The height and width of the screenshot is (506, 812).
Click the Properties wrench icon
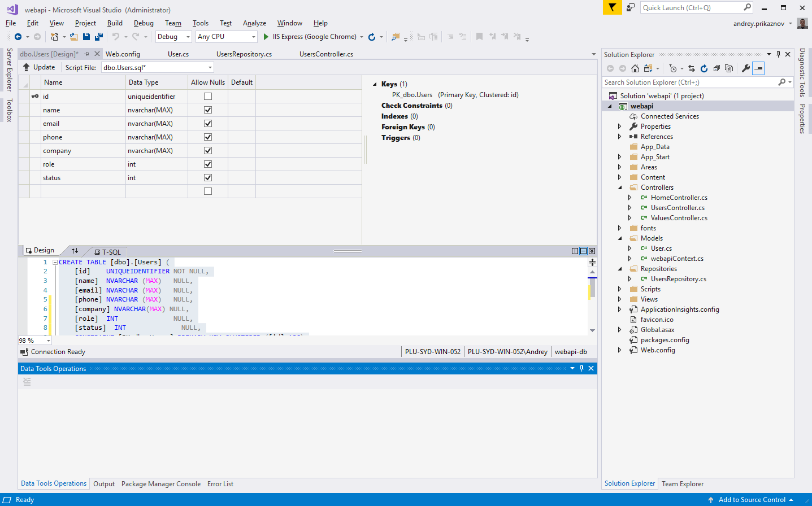click(x=746, y=68)
